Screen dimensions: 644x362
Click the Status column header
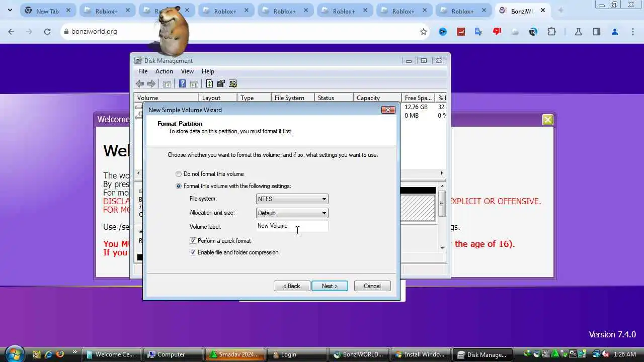[x=333, y=98]
